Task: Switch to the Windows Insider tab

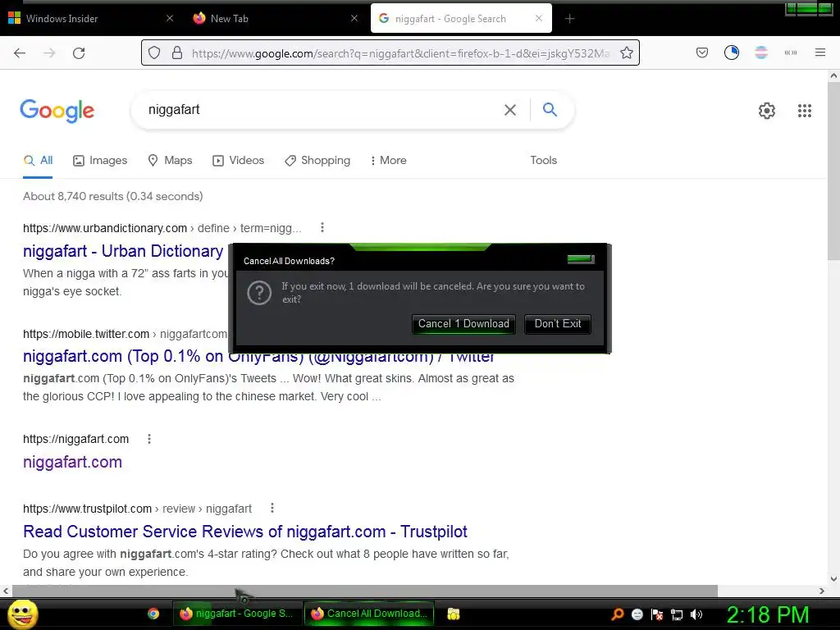Action: pyautogui.click(x=91, y=19)
